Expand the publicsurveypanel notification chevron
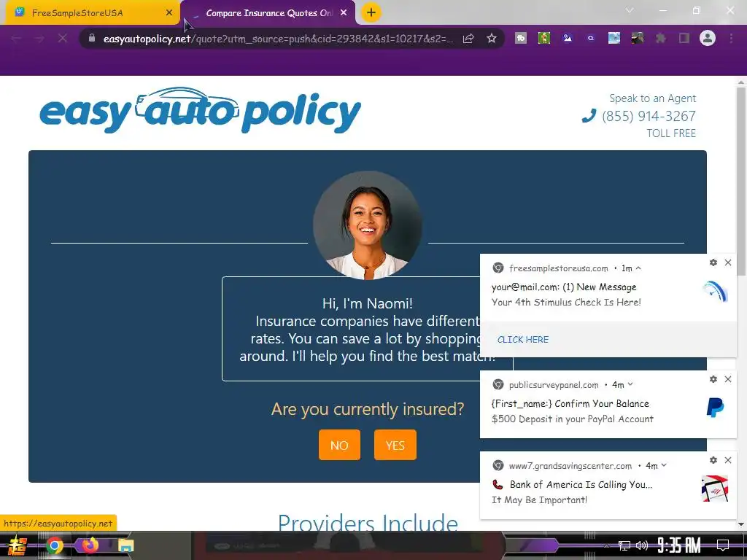Screen dimensions: 747x560 630,384
